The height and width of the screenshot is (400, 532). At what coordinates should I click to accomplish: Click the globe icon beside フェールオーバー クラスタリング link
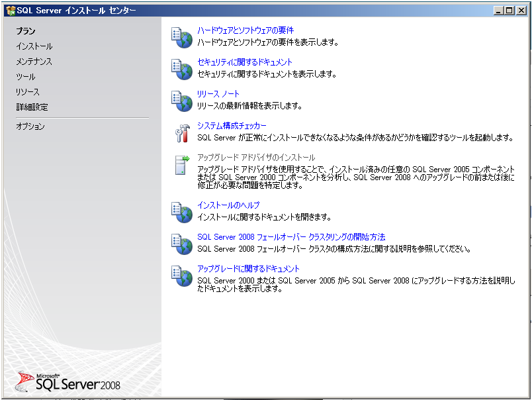pos(182,244)
